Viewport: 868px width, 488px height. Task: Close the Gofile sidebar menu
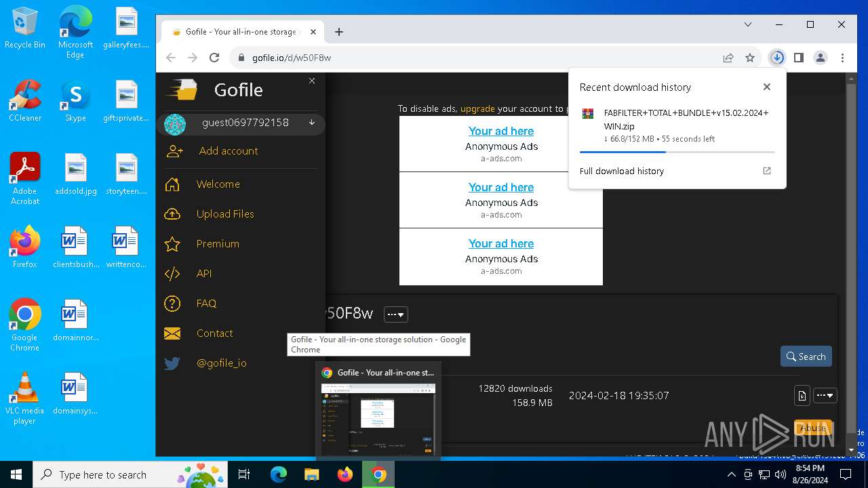312,81
